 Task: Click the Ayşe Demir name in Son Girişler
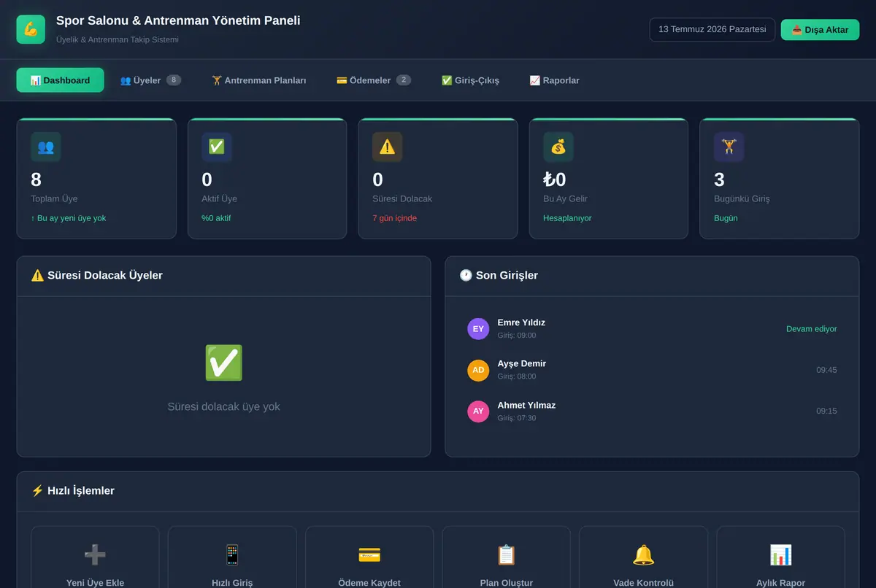coord(522,363)
